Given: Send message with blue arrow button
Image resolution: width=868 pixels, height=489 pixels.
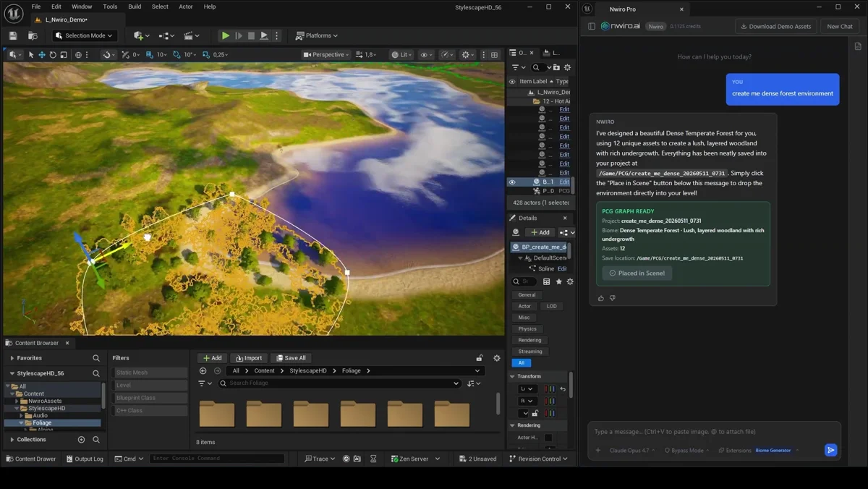Looking at the screenshot, I should (830, 450).
